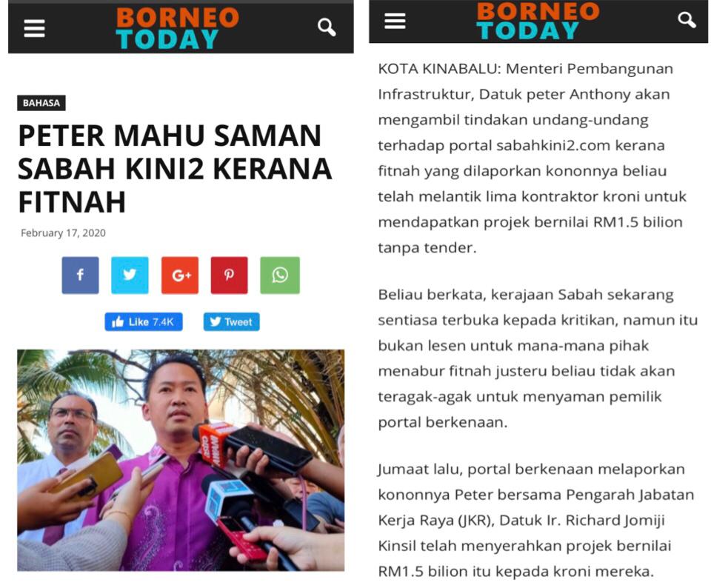Click the search magnifier in the left header
The height and width of the screenshot is (588, 711).
pos(327,27)
